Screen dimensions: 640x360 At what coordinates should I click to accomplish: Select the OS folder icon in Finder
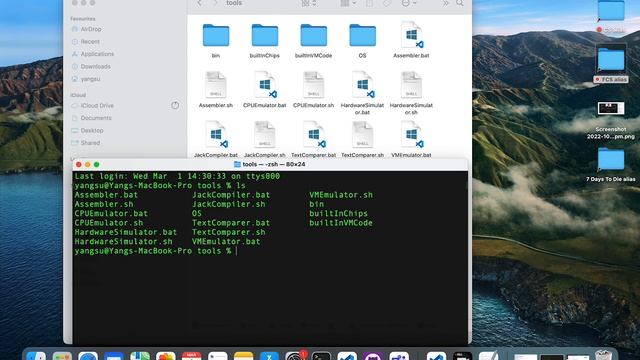(362, 35)
